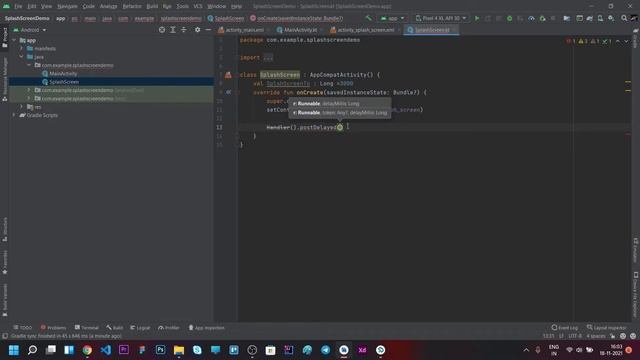Open the Android project view dropdown
The height and width of the screenshot is (360, 640).
(30, 30)
